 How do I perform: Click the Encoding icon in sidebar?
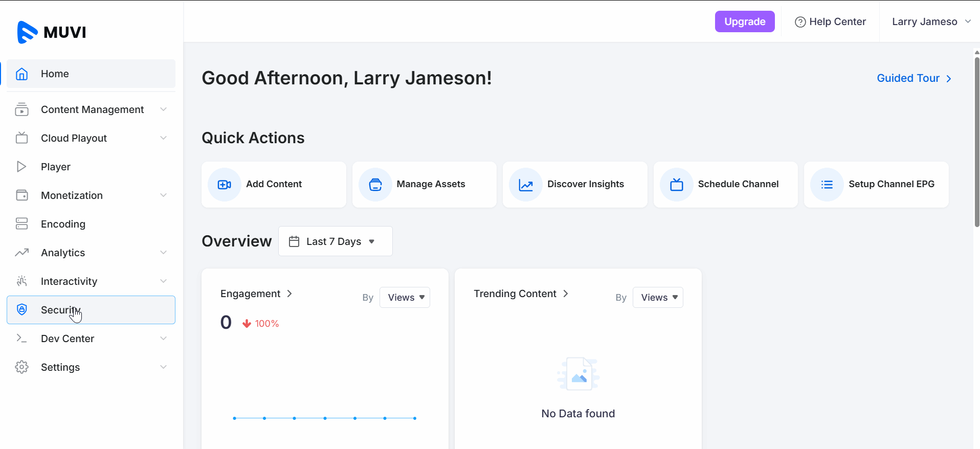click(21, 224)
